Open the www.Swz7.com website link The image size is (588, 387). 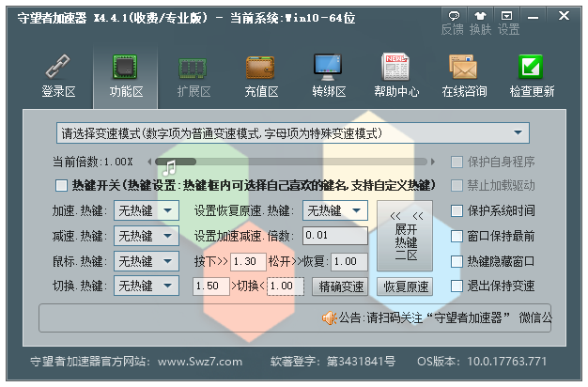pos(200,362)
